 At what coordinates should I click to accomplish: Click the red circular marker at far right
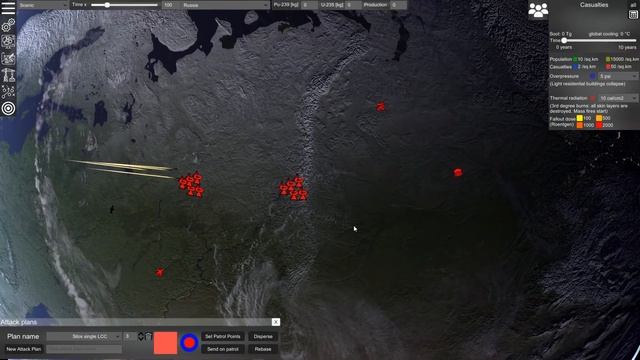tap(458, 172)
